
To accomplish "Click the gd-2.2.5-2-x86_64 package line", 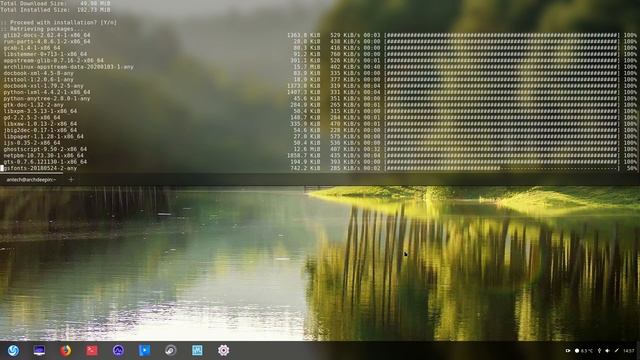I will pos(32,118).
